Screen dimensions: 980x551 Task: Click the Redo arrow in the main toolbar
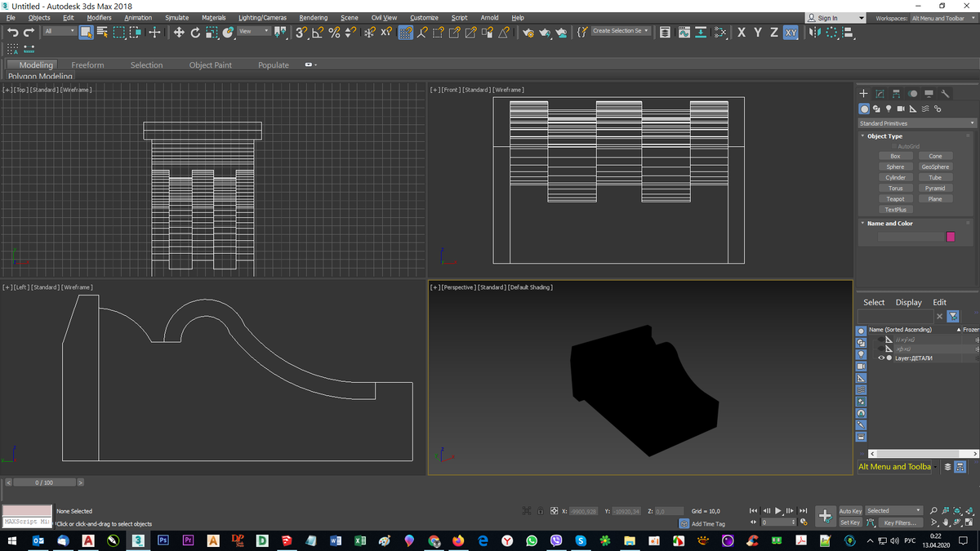pos(29,32)
